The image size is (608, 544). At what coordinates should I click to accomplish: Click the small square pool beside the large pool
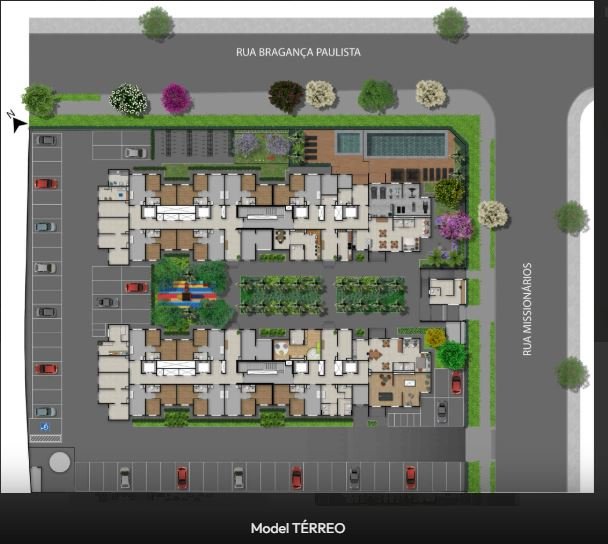point(348,143)
